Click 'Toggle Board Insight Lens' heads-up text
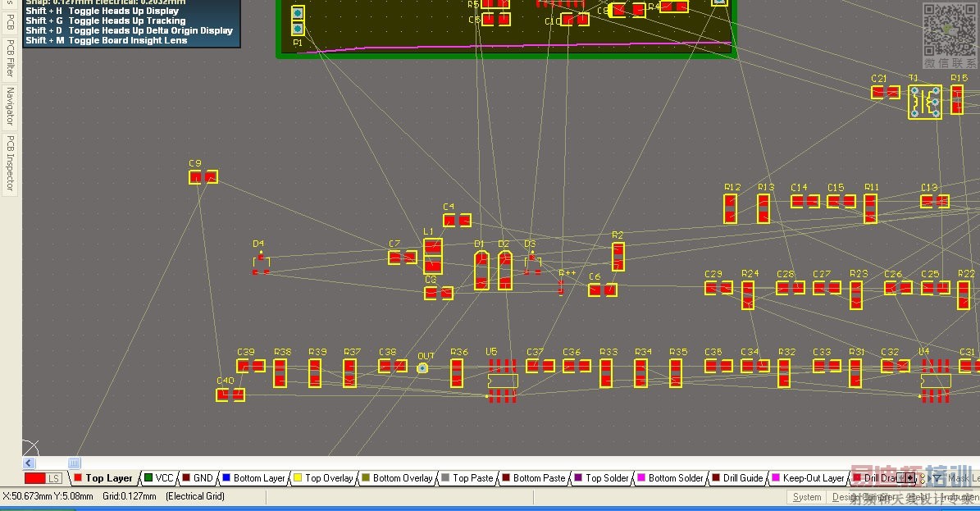 tap(127, 41)
